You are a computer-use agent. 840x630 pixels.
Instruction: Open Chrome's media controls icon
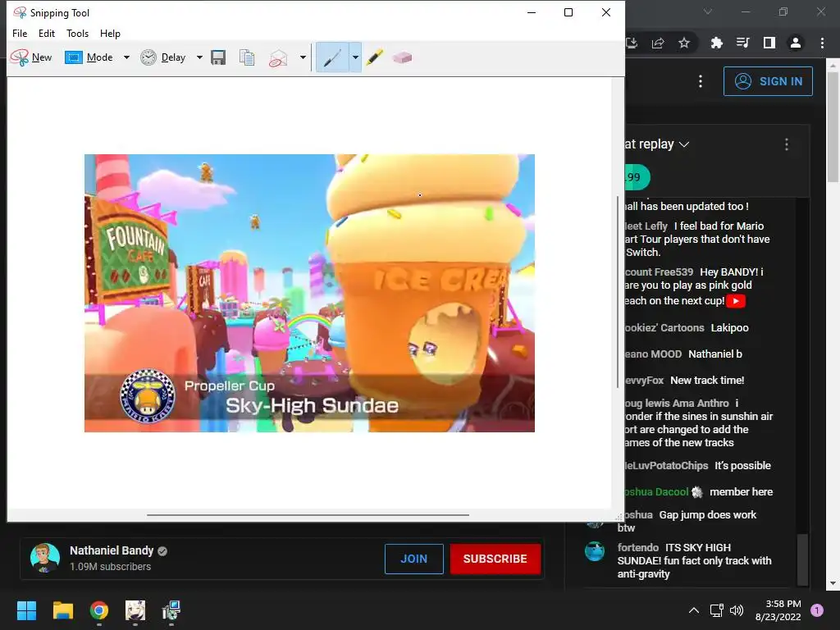pyautogui.click(x=742, y=43)
